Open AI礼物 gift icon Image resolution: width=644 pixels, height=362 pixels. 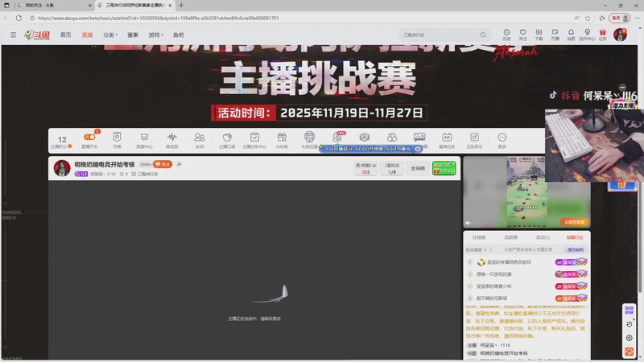[x=282, y=140]
